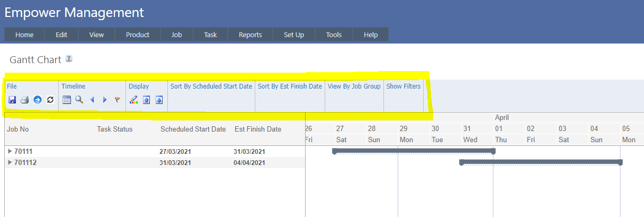The height and width of the screenshot is (217, 644).
Task: Sort By Scheduled Start Date
Action: point(211,86)
